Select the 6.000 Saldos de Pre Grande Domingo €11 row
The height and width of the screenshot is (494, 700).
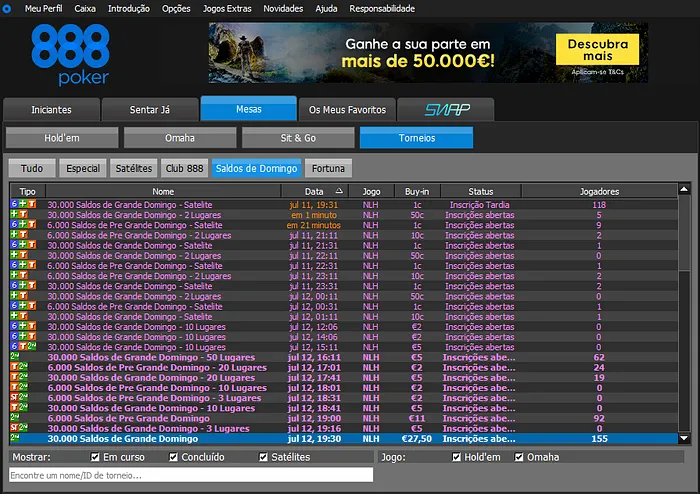click(x=344, y=418)
